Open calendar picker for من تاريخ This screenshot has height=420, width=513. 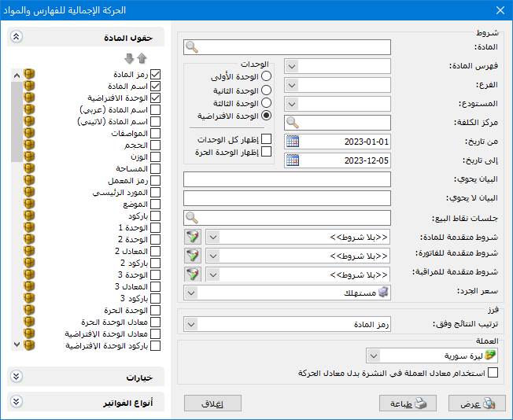click(x=293, y=142)
